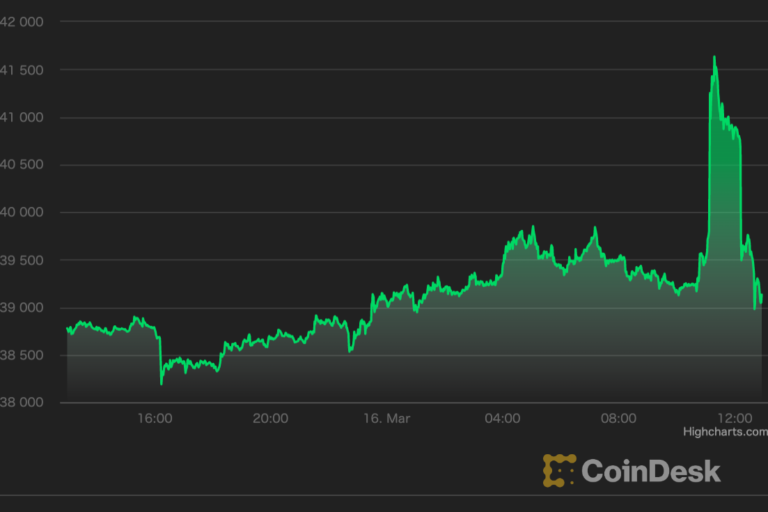Select the 41 000 price axis label

pyautogui.click(x=22, y=118)
